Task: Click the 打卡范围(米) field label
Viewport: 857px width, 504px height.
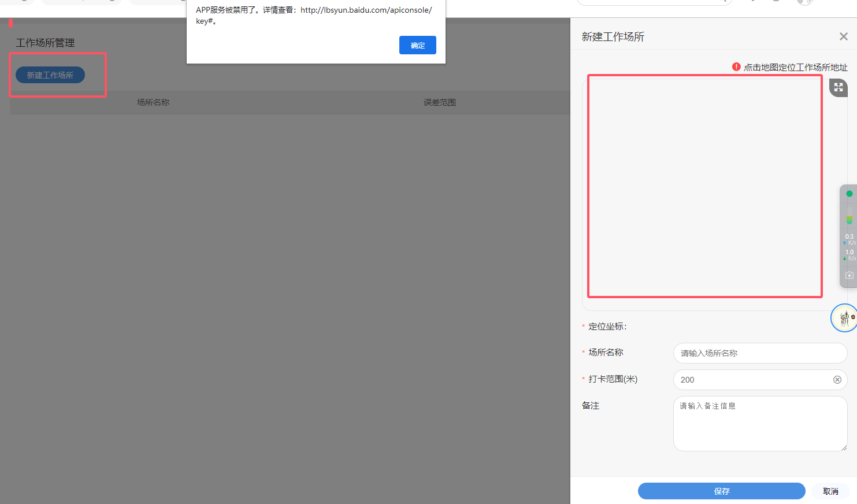Action: coord(613,379)
